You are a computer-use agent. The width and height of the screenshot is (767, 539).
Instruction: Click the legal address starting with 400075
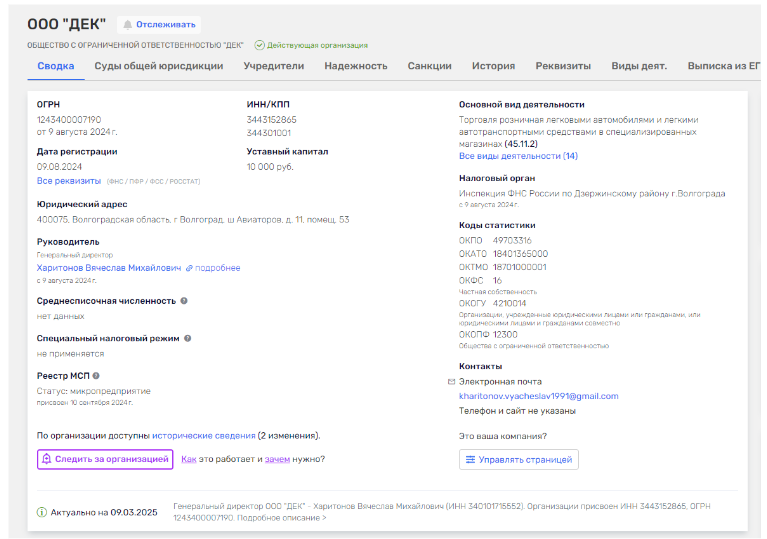pyautogui.click(x=193, y=220)
